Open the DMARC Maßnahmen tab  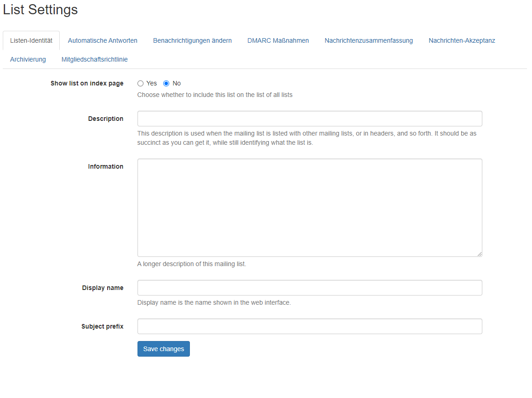click(278, 40)
